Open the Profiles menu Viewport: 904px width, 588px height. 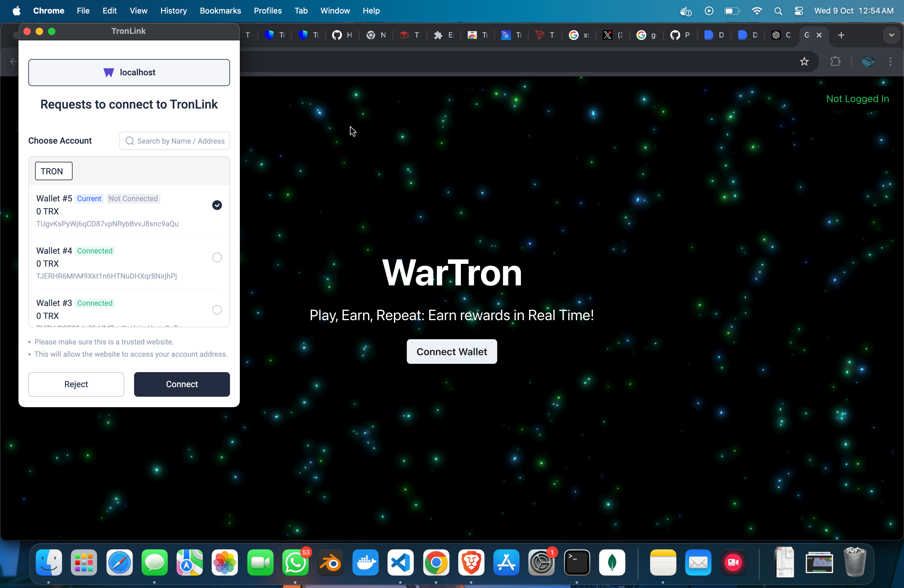[268, 11]
